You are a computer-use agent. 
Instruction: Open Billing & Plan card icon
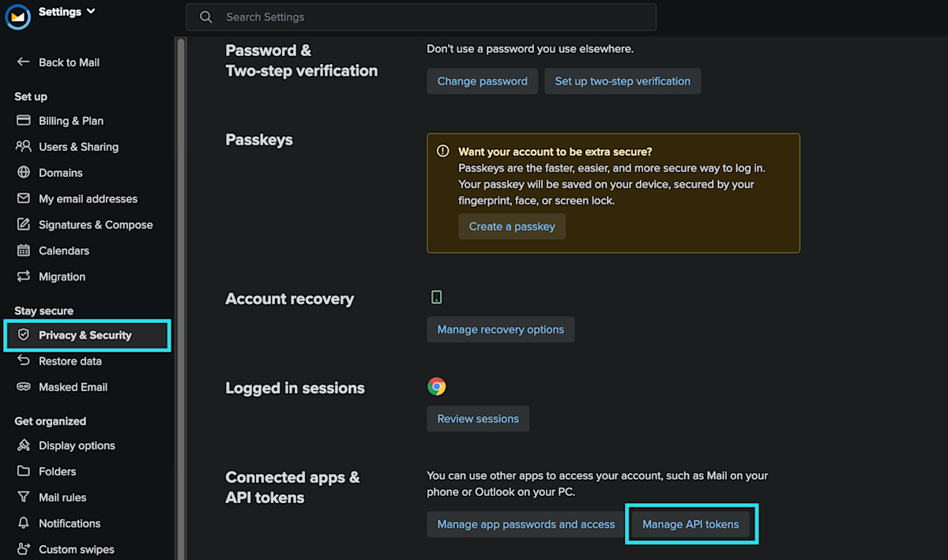pyautogui.click(x=23, y=121)
